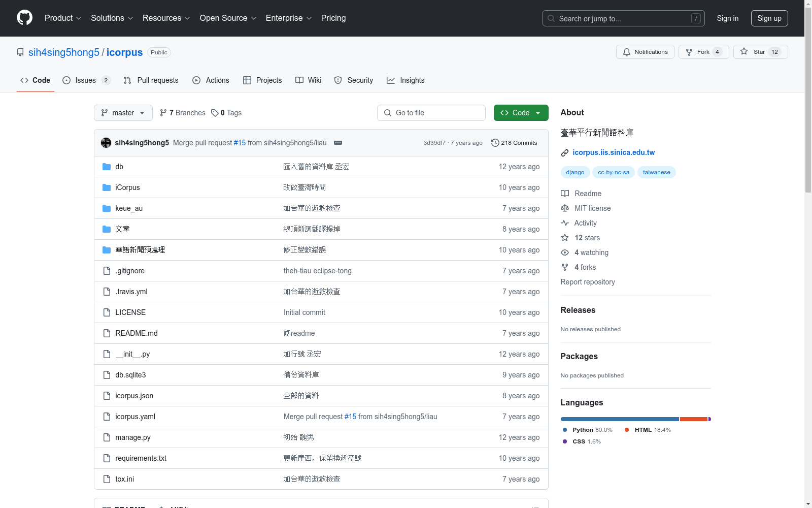Click the HTML segment of language bar
Image resolution: width=812 pixels, height=508 pixels.
pyautogui.click(x=694, y=419)
